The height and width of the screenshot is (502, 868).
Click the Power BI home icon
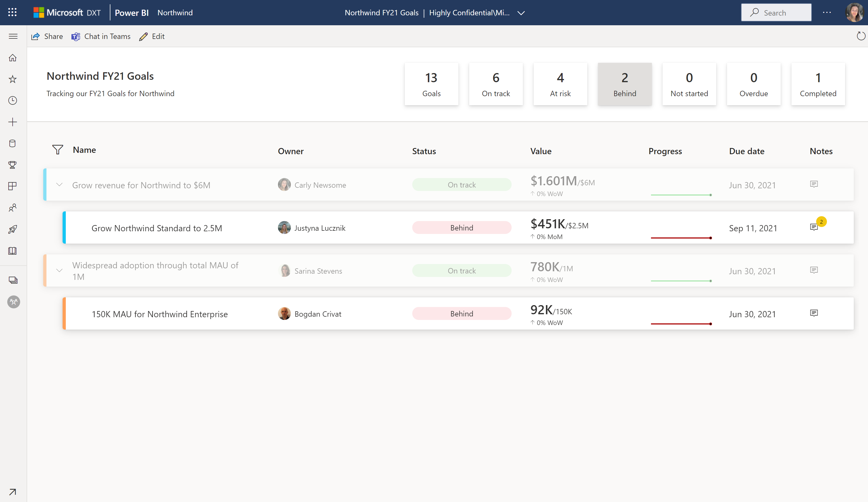pyautogui.click(x=14, y=57)
